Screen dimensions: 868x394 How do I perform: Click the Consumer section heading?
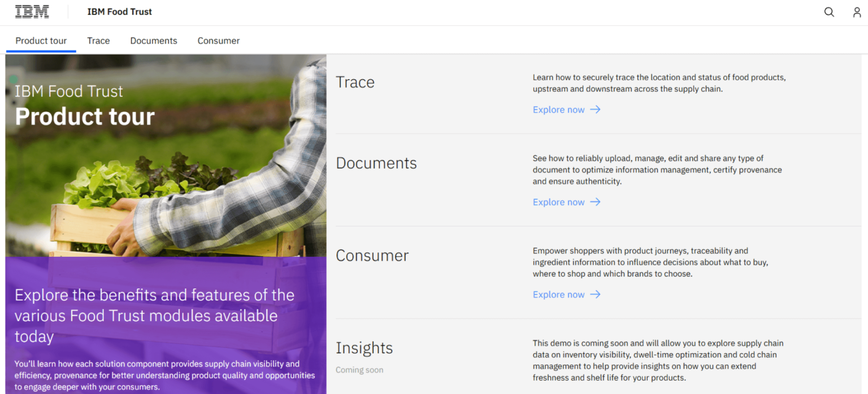pos(372,256)
